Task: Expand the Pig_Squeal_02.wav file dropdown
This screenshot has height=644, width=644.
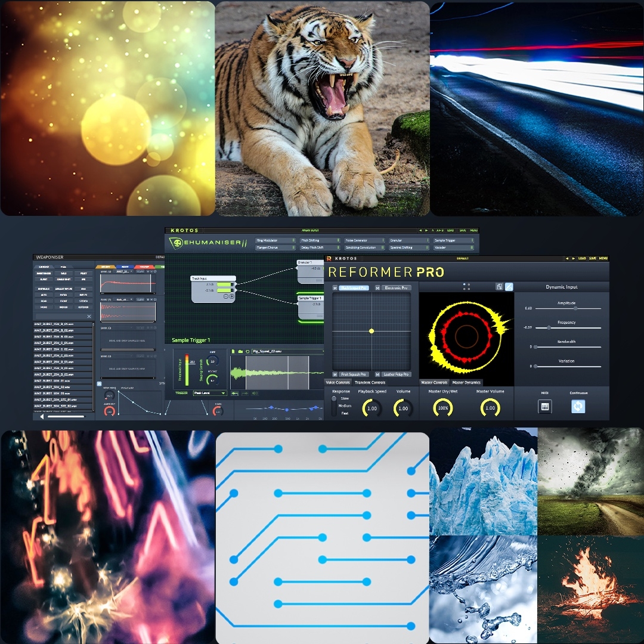Action: [x=287, y=352]
